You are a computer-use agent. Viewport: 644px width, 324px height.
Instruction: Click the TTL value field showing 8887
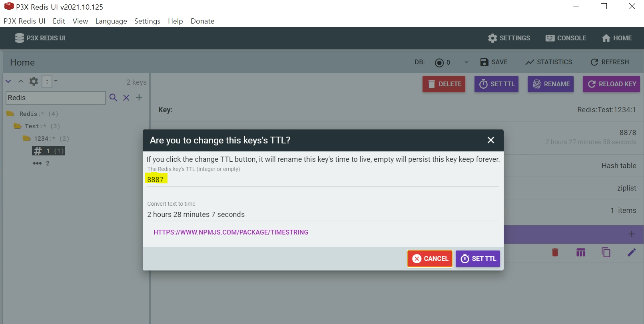coord(323,180)
